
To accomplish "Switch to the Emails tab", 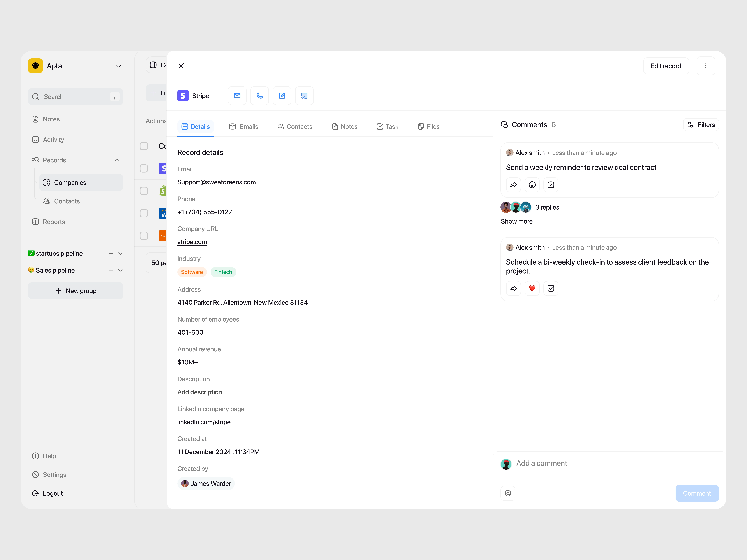I will [244, 127].
